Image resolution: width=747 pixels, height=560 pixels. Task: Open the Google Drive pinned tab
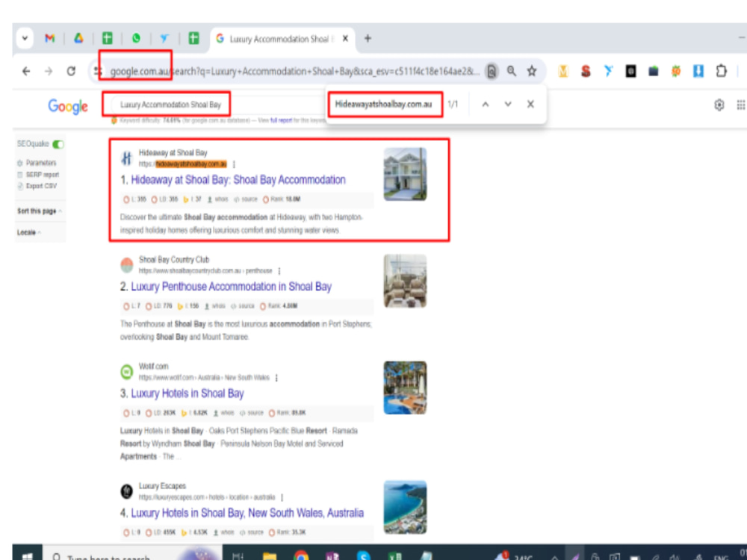78,38
